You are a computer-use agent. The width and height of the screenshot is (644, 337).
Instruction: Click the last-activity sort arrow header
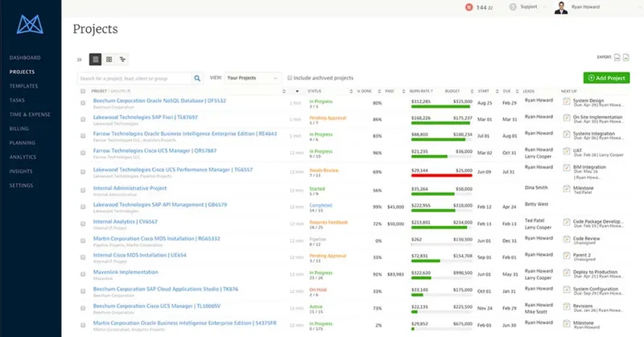[x=297, y=91]
